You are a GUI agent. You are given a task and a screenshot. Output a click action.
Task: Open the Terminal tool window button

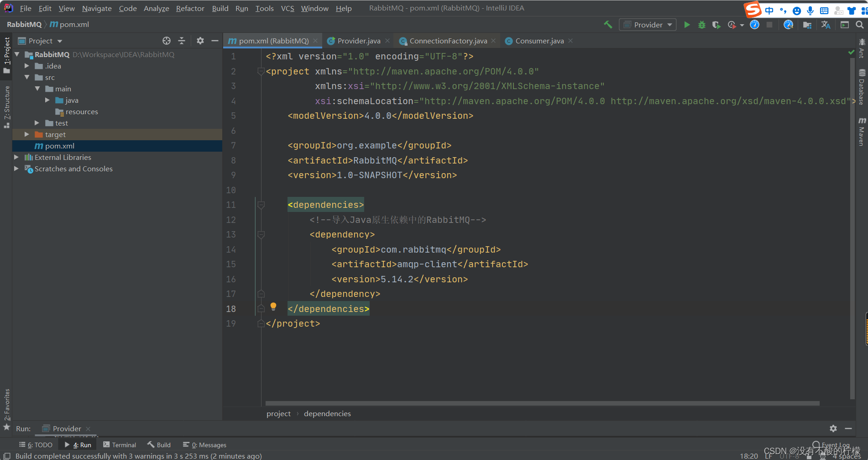click(120, 444)
